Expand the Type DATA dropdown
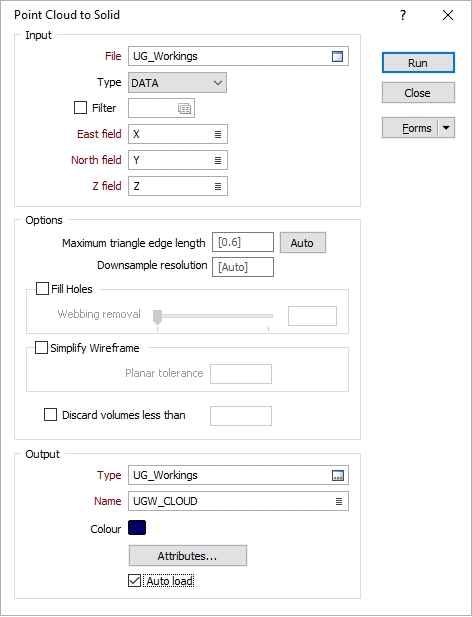The width and height of the screenshot is (472, 617). tap(177, 83)
